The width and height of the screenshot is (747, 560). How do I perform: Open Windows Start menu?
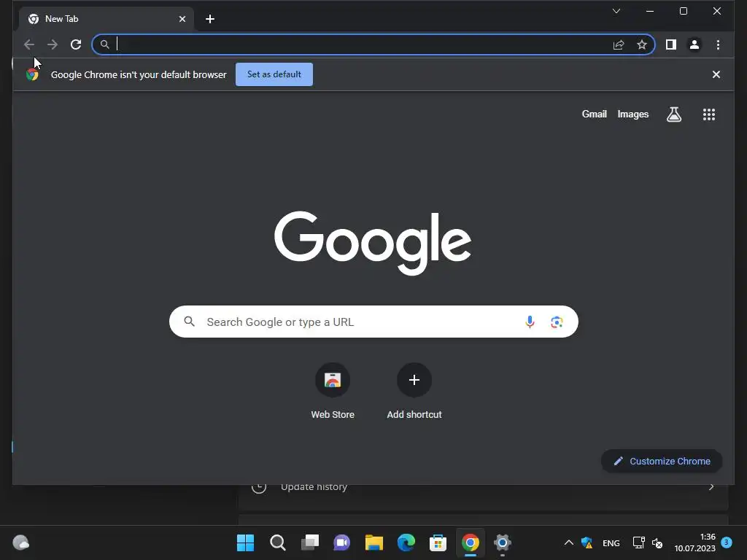245,542
